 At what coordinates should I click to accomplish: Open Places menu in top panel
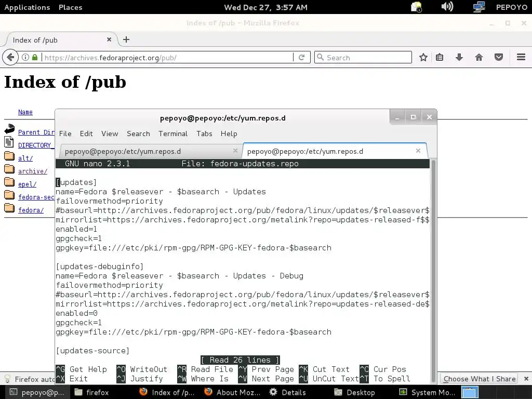[x=71, y=7]
